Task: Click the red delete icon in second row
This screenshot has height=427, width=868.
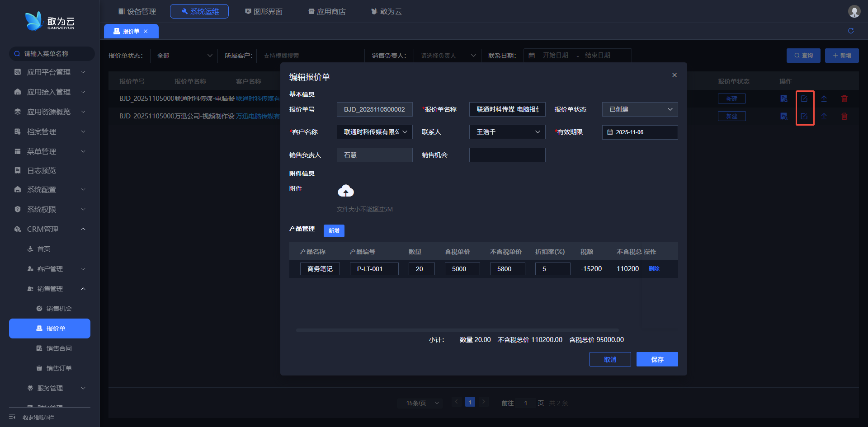Action: [x=844, y=116]
